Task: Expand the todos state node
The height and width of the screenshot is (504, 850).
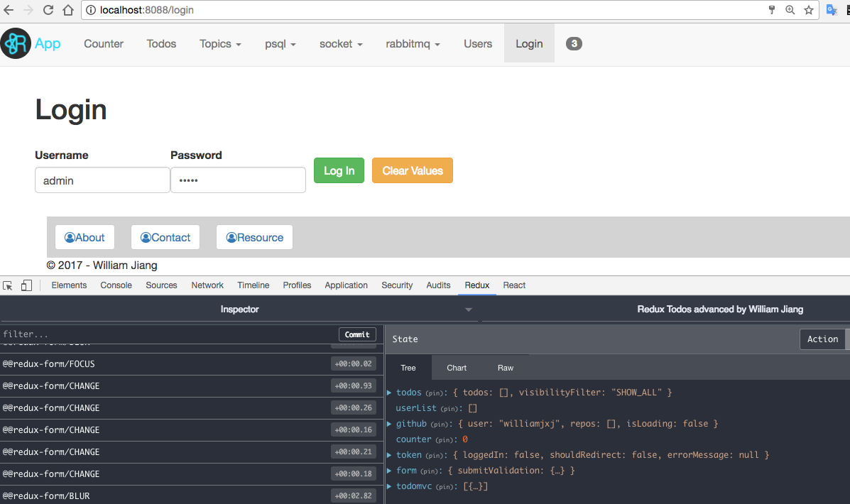Action: (x=389, y=393)
